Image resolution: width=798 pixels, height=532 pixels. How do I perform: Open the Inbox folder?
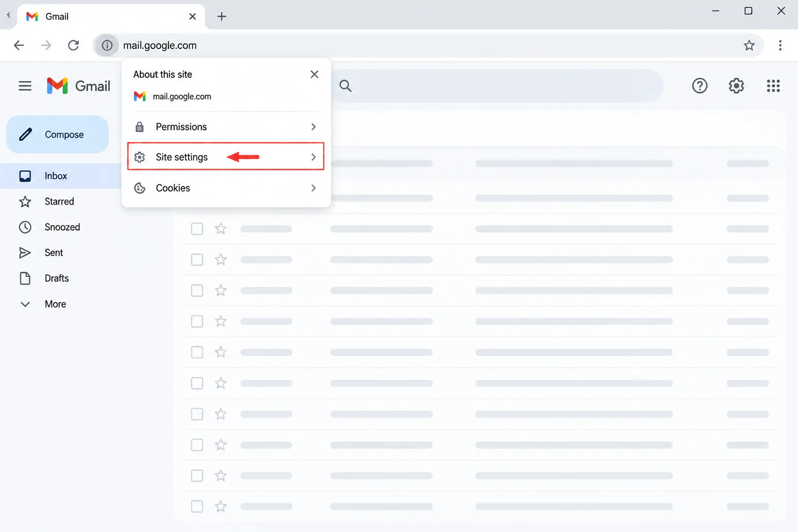pyautogui.click(x=61, y=176)
